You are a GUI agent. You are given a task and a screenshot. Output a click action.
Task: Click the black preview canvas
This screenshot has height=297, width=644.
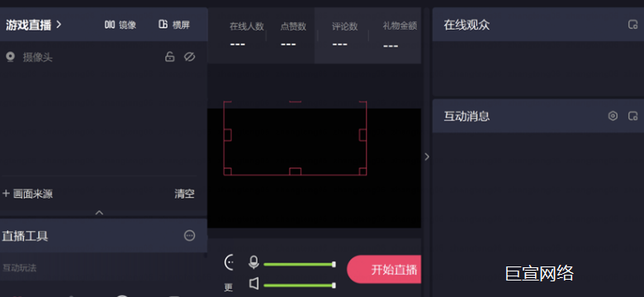(315, 167)
